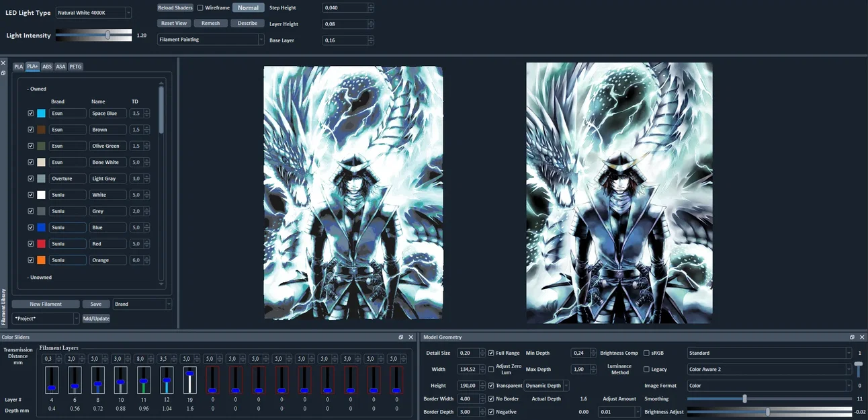Switch to the ASA tab
Image resolution: width=868 pixels, height=420 pixels.
60,67
